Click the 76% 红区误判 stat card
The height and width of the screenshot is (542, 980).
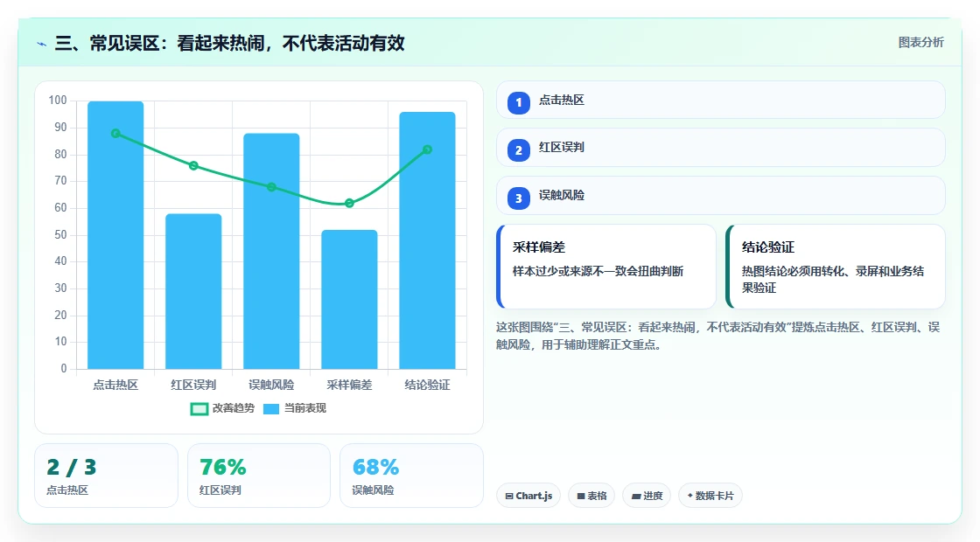[259, 476]
